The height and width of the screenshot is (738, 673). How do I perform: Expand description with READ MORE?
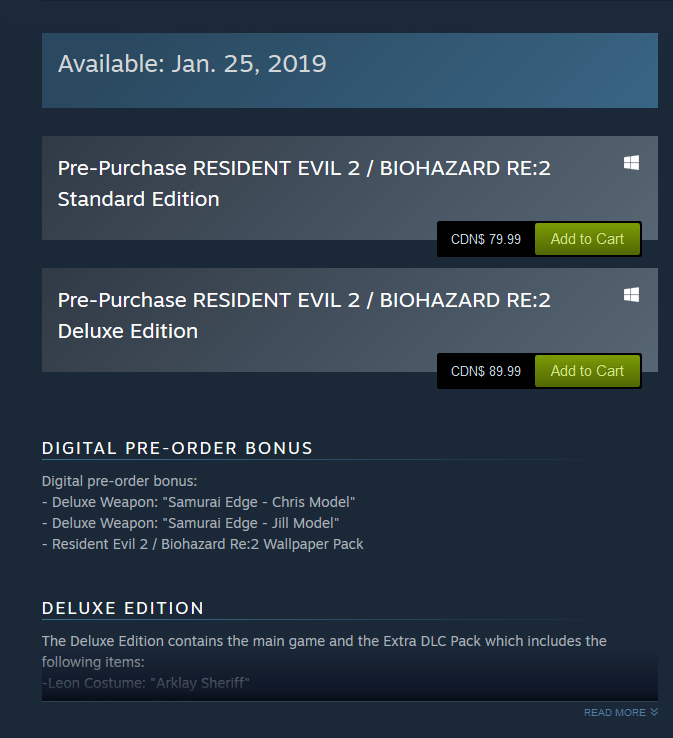(615, 712)
